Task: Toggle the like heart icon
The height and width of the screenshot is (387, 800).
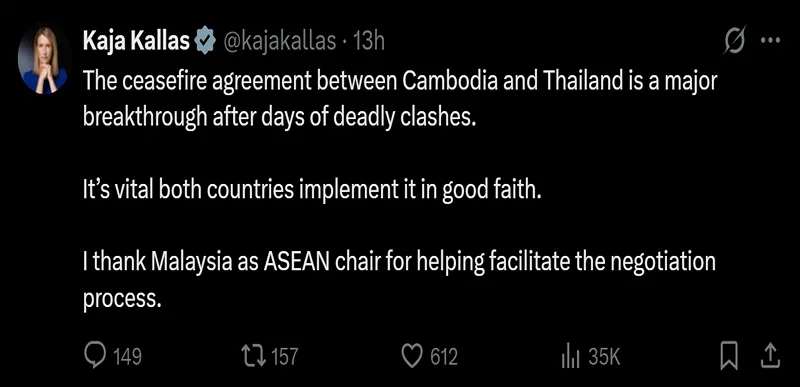Action: click(x=413, y=357)
